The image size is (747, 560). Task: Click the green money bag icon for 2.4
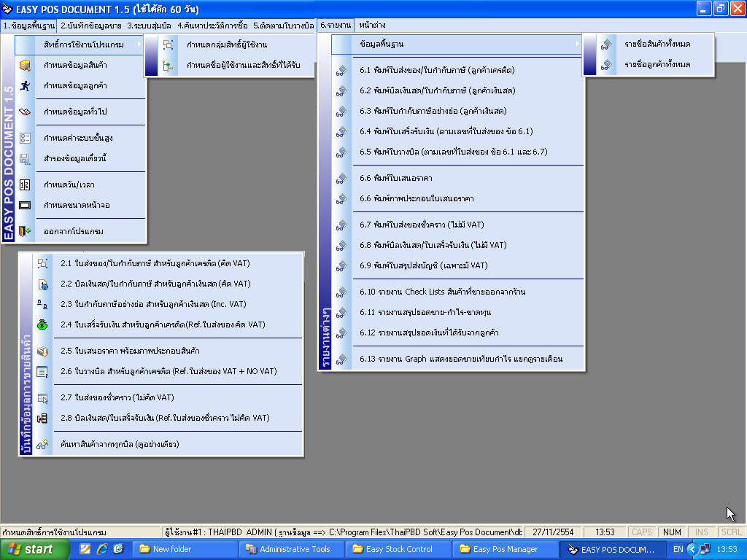coord(42,324)
